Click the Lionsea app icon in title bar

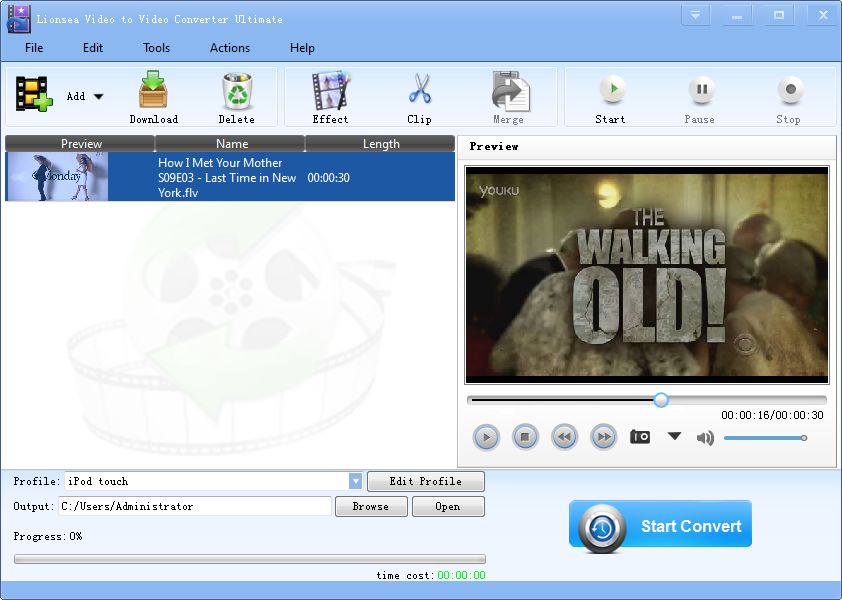(19, 19)
